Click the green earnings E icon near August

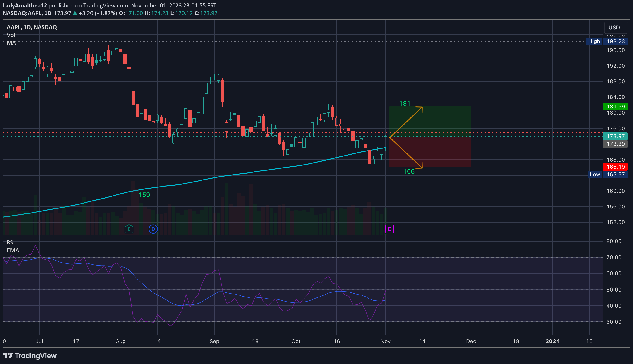click(x=129, y=229)
